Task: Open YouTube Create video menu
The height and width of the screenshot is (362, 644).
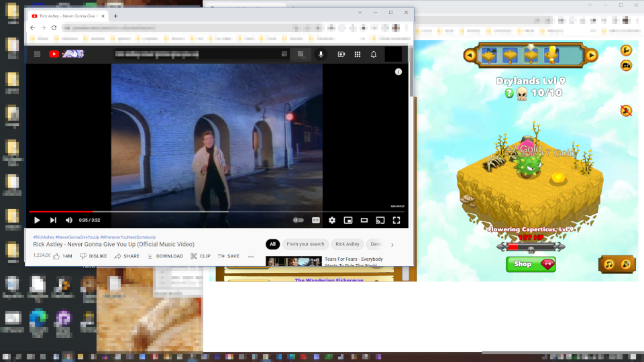Action: (x=341, y=54)
